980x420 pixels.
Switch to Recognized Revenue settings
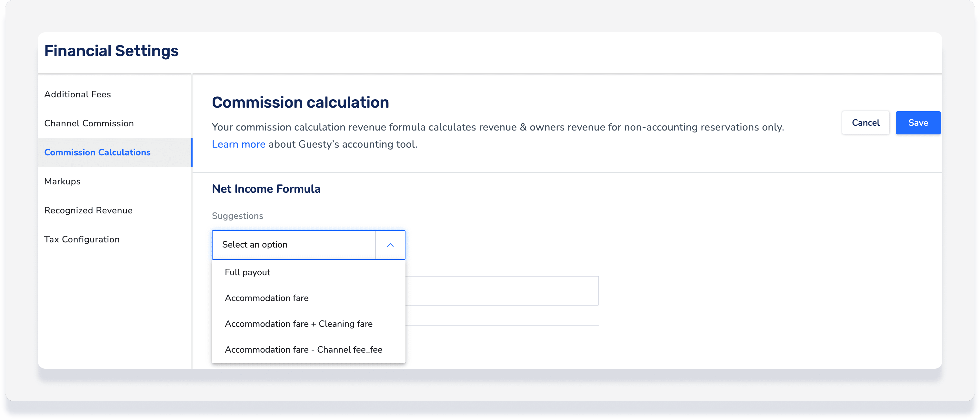coord(88,210)
